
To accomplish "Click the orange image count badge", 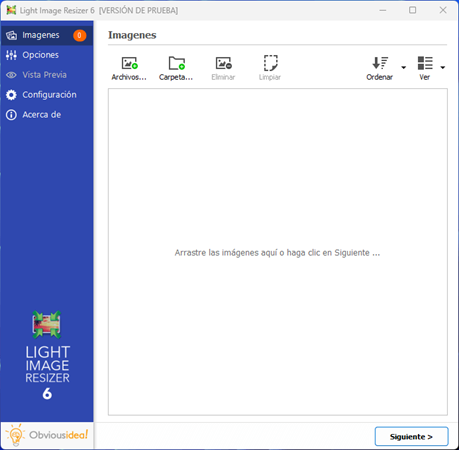I will (80, 35).
